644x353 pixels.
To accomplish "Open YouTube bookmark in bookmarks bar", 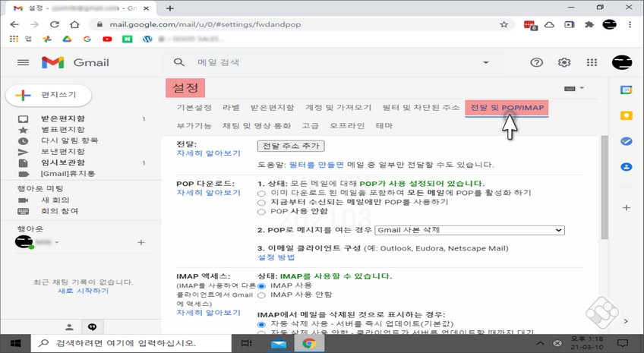I will point(107,39).
